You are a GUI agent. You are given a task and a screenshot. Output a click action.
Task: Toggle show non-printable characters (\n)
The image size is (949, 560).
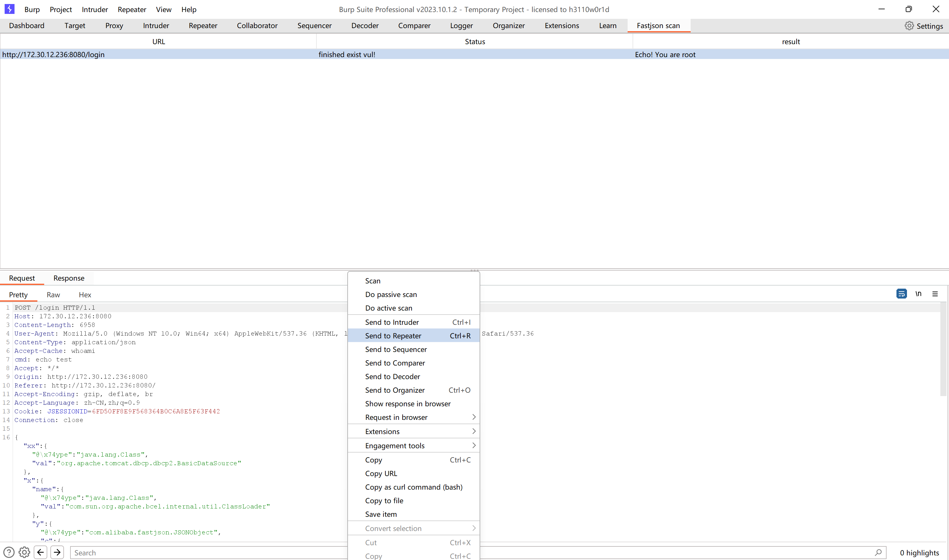pyautogui.click(x=918, y=294)
